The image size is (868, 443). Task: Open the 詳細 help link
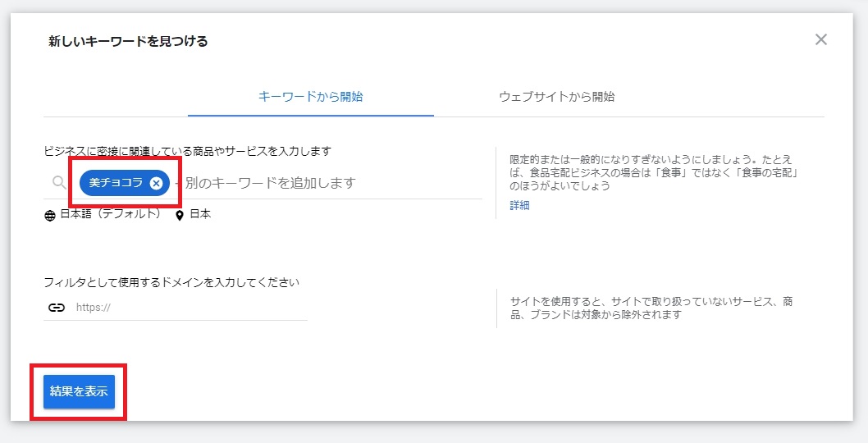point(519,205)
